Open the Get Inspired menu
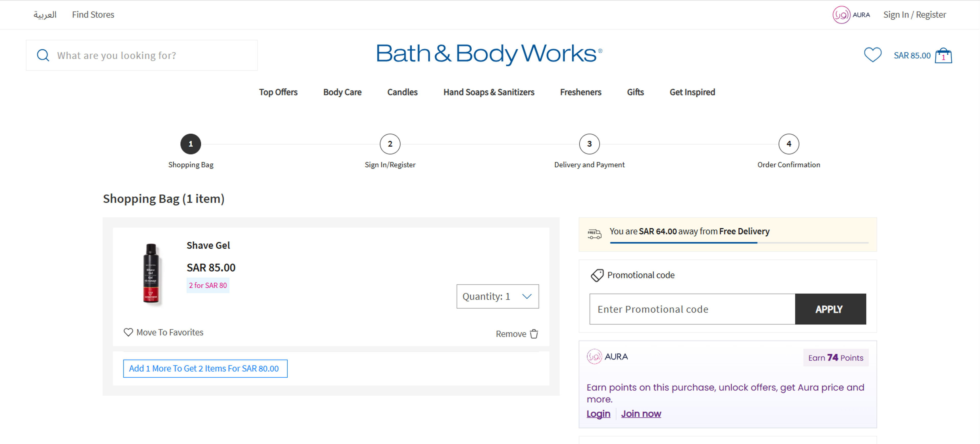 tap(692, 92)
